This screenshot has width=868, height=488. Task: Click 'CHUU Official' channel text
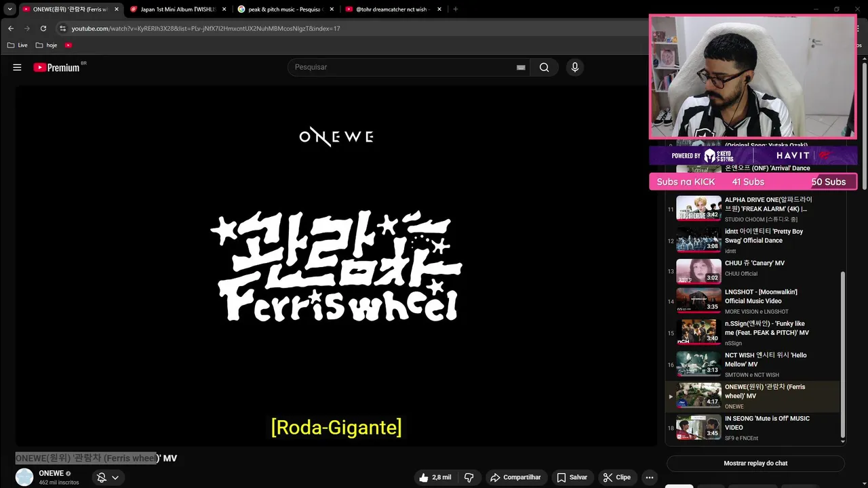coord(741,274)
